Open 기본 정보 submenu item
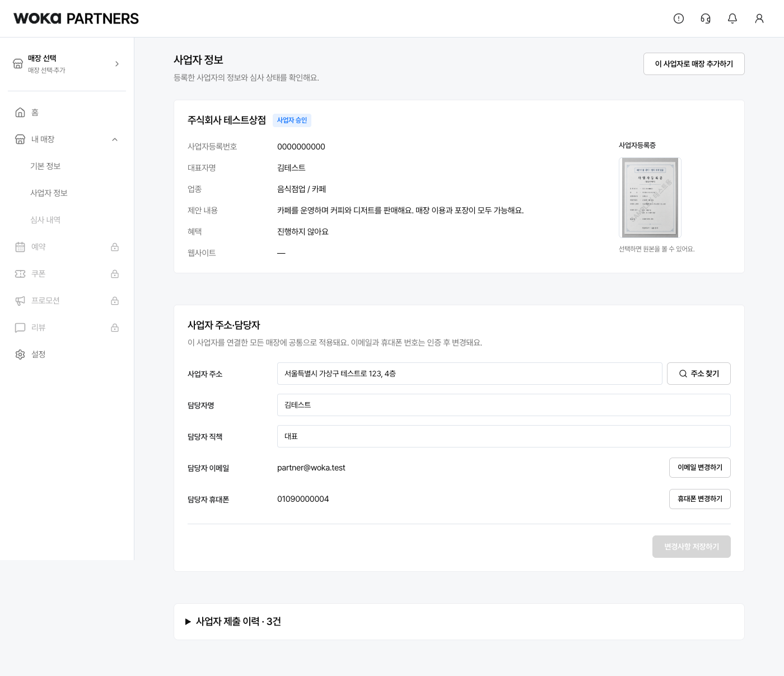Image resolution: width=784 pixels, height=676 pixels. tap(45, 166)
